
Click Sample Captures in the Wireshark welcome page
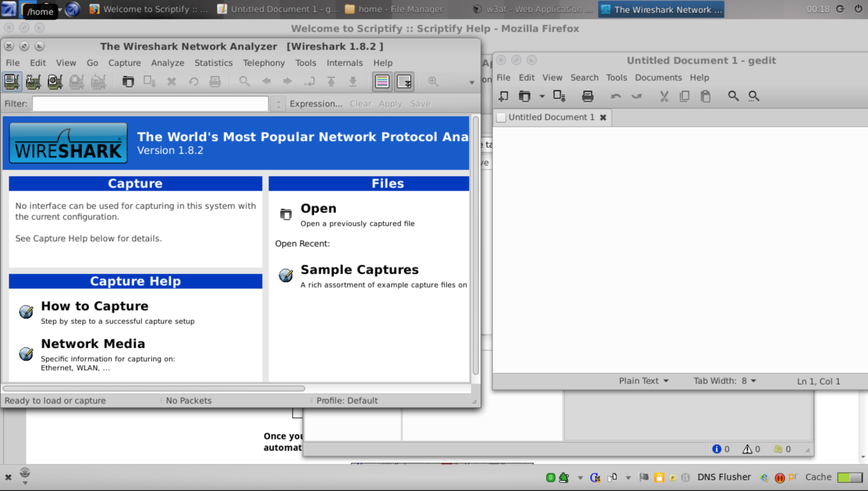click(359, 270)
